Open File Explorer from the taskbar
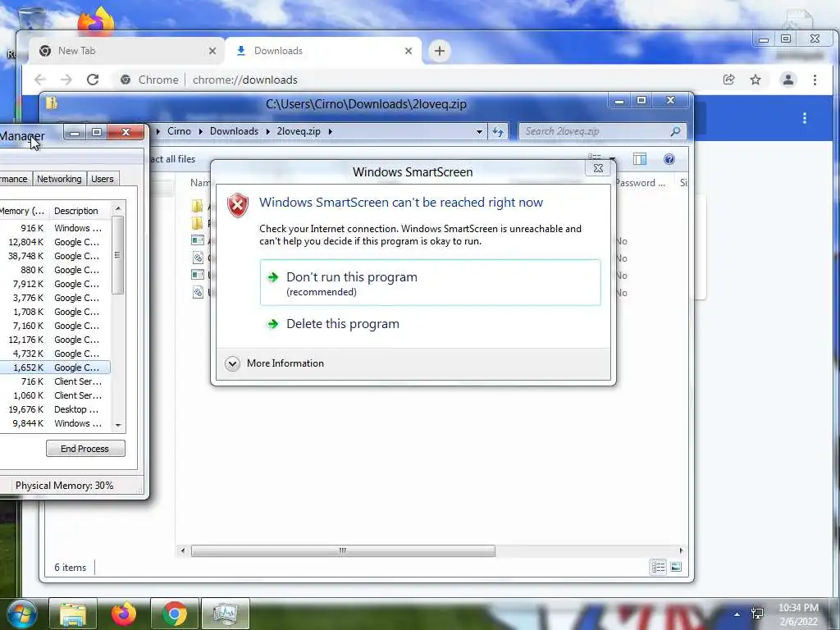 click(x=73, y=614)
